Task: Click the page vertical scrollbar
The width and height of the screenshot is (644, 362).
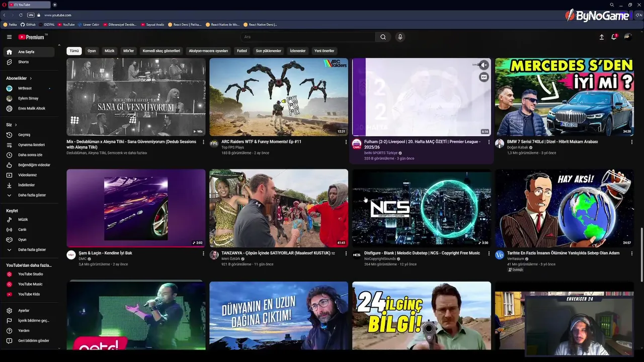Action: (641, 255)
